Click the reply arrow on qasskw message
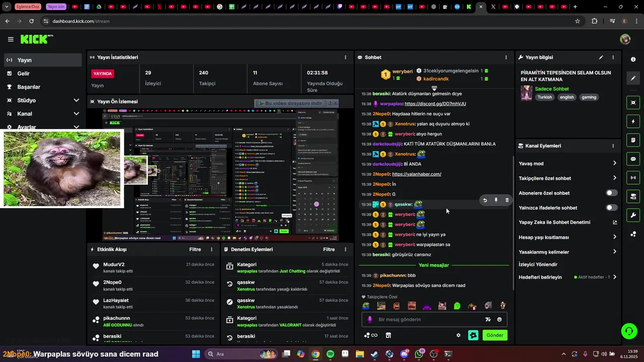Image resolution: width=644 pixels, height=362 pixels. (x=485, y=200)
